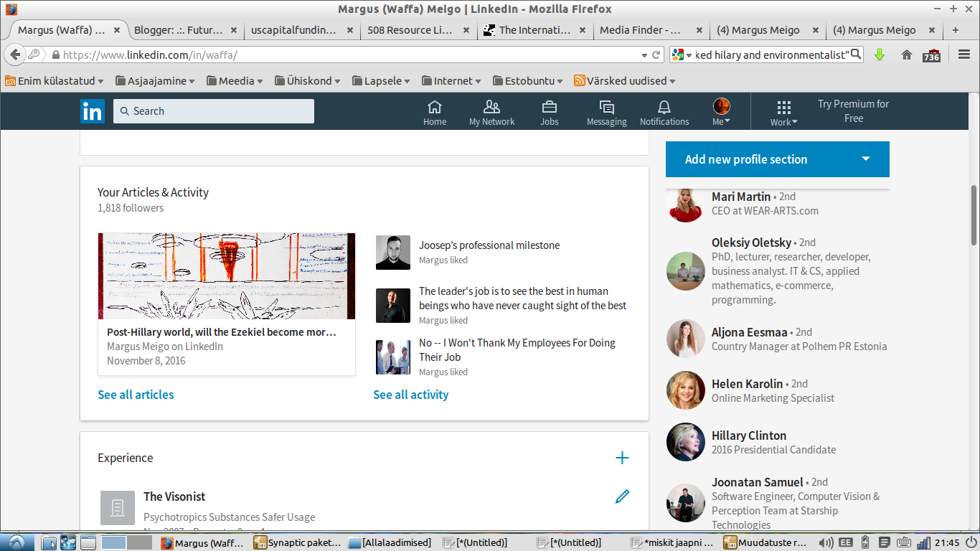
Task: Click the browser Home button icon
Action: point(907,55)
